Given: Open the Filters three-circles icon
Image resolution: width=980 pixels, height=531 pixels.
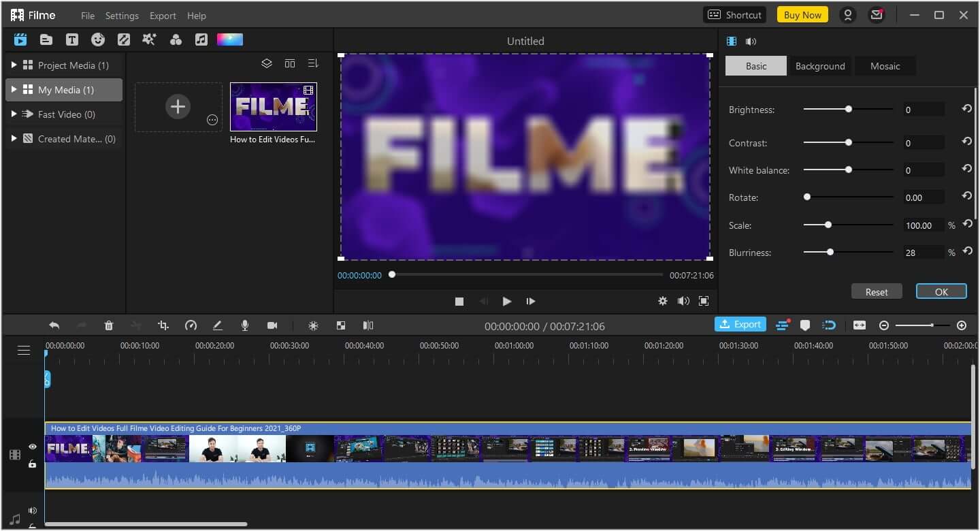Looking at the screenshot, I should pos(176,39).
